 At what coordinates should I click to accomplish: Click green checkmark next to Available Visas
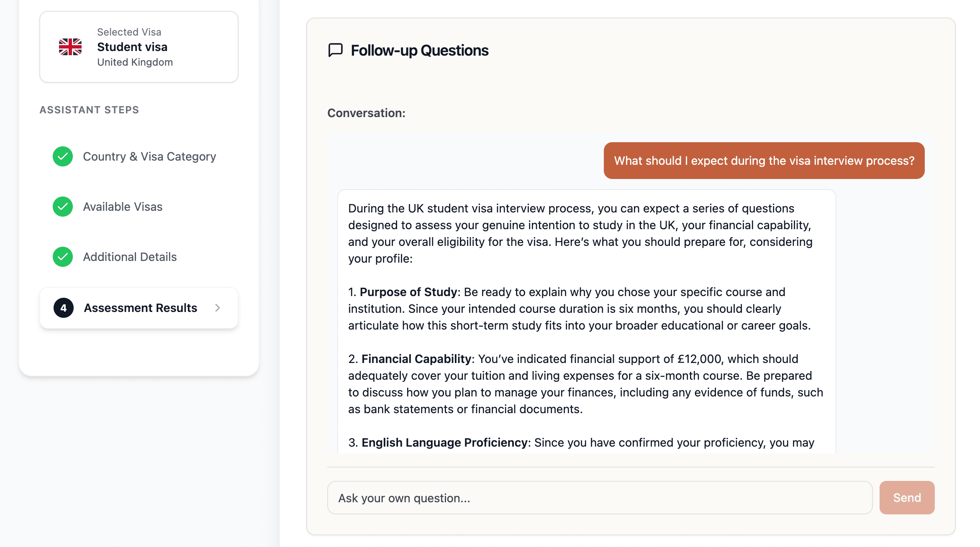[x=63, y=207]
